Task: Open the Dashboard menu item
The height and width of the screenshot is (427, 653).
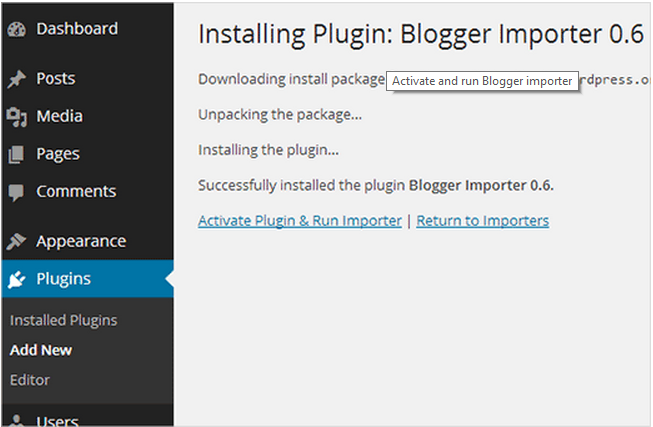Action: point(77,29)
